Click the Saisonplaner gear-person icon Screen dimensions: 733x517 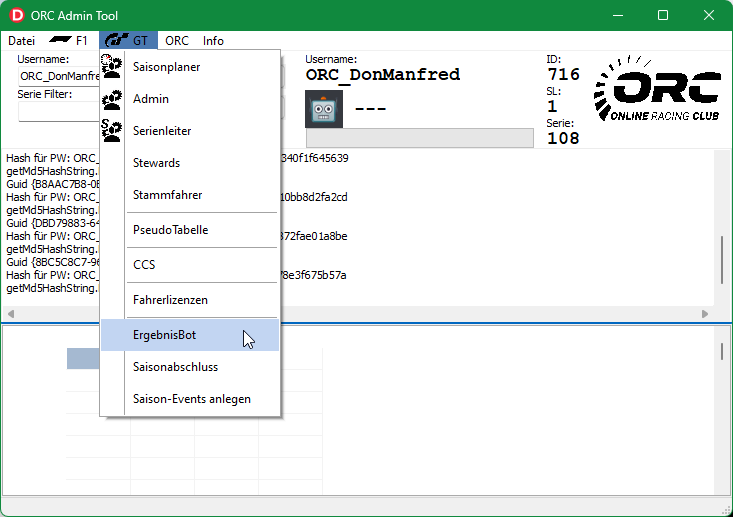click(x=112, y=67)
